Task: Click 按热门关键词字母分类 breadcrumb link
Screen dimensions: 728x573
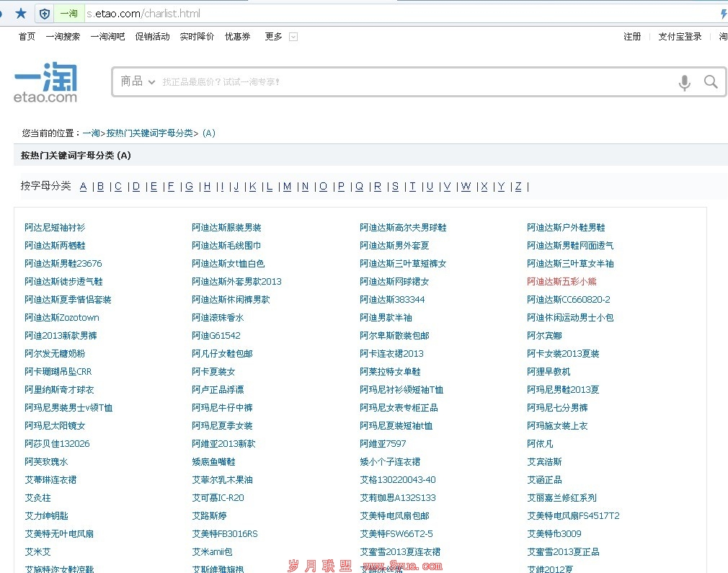Action: [x=149, y=133]
